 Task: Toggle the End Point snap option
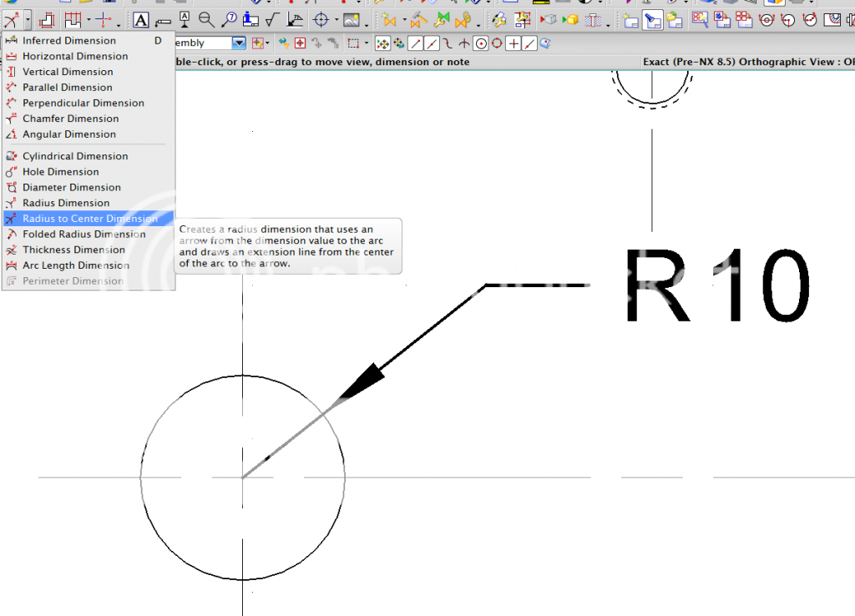[x=416, y=43]
